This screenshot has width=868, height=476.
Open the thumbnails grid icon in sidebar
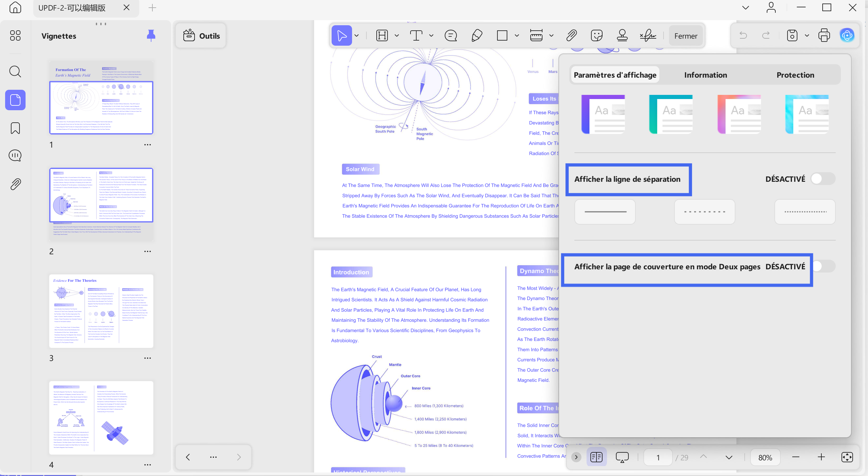[x=15, y=35]
